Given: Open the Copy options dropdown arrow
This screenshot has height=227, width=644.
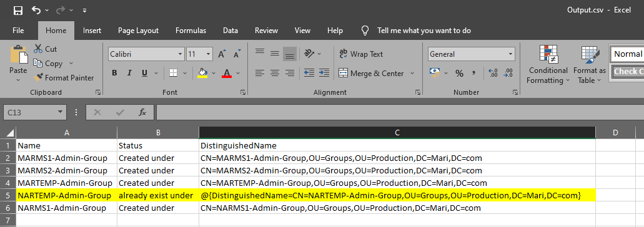Looking at the screenshot, I should tap(71, 64).
